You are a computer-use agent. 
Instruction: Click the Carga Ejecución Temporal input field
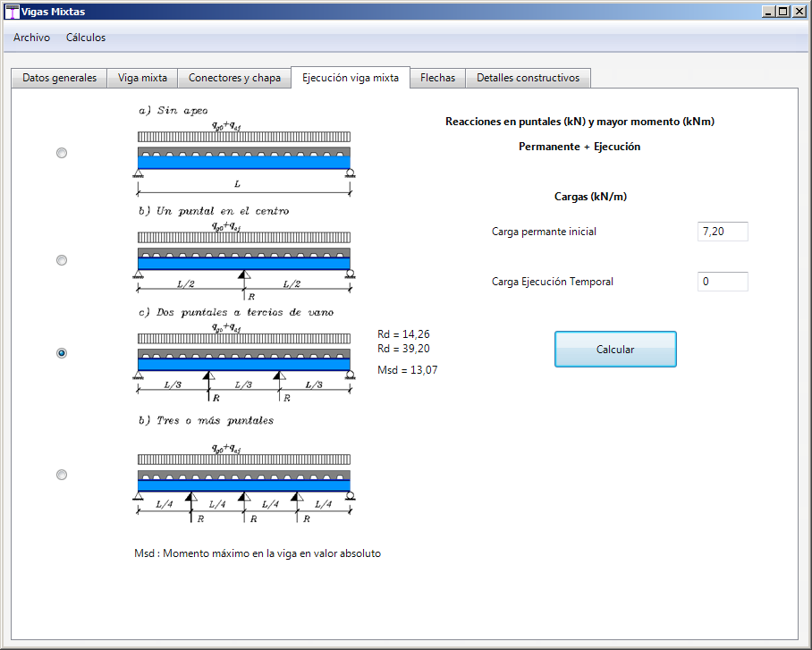[723, 282]
